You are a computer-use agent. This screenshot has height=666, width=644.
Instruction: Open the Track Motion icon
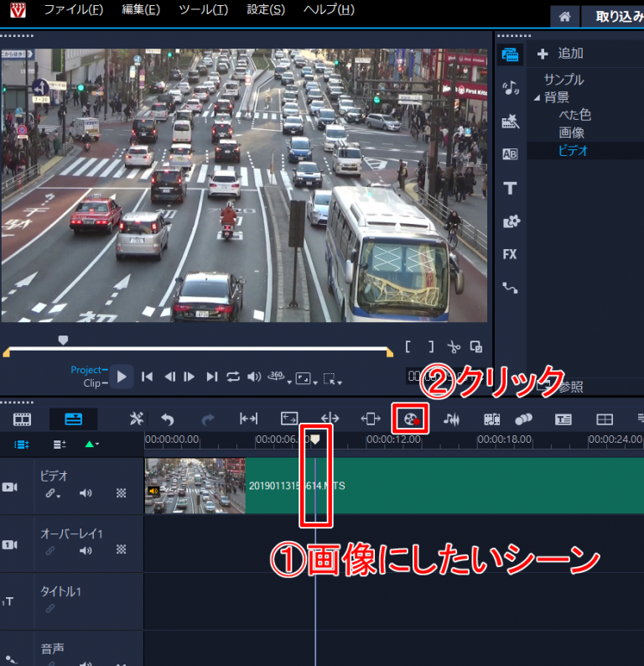[x=523, y=419]
